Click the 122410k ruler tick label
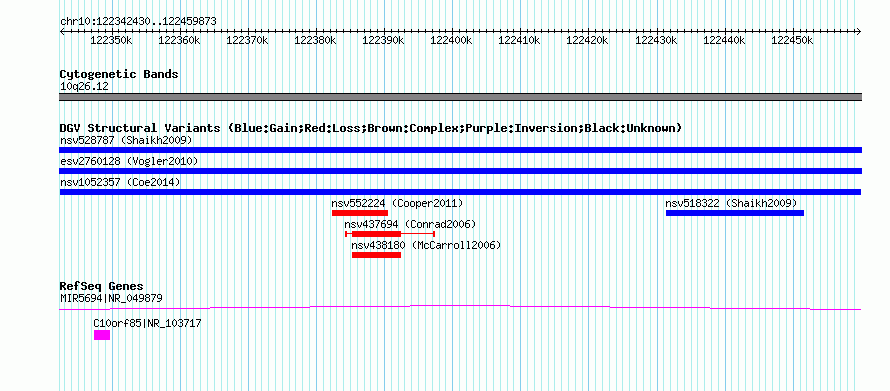890x391 pixels. click(x=520, y=40)
